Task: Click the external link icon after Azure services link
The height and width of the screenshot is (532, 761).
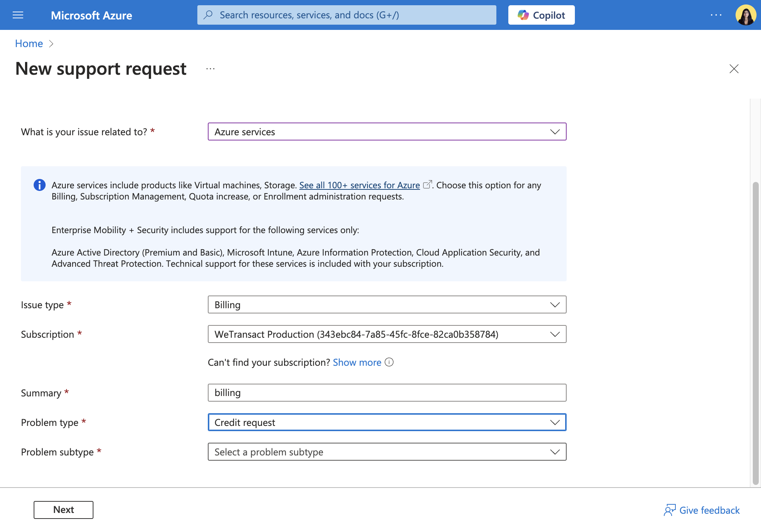Action: point(427,185)
